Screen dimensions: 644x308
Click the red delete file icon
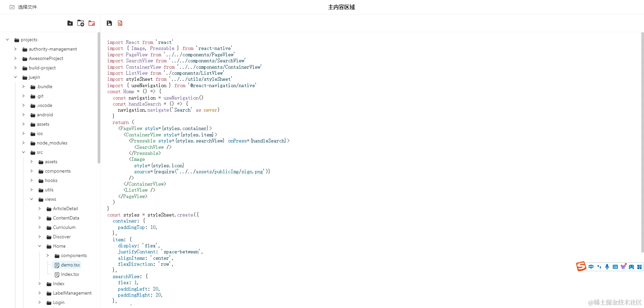(x=120, y=23)
